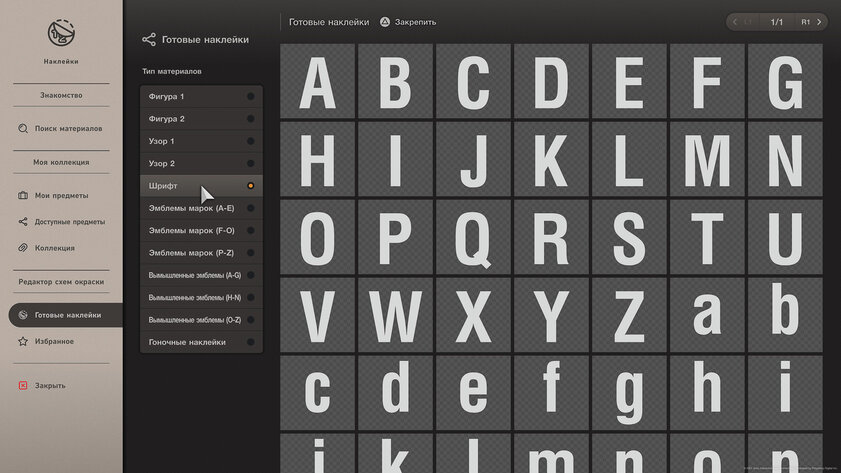Open Избранное star icon
The image size is (841, 473).
(23, 341)
